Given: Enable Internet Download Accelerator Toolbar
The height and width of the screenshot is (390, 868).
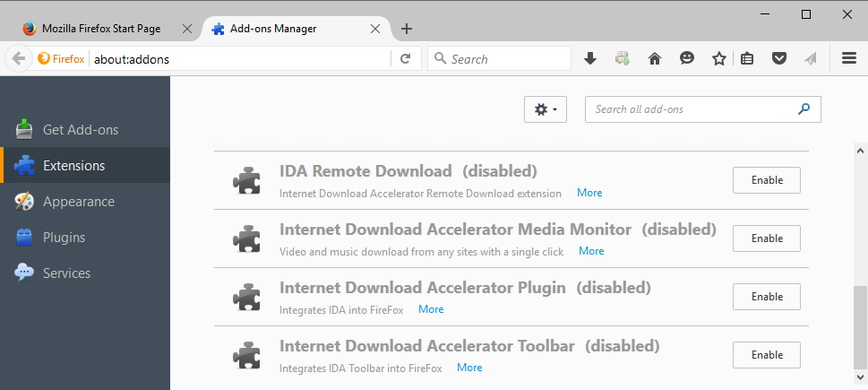Looking at the screenshot, I should pos(767,354).
